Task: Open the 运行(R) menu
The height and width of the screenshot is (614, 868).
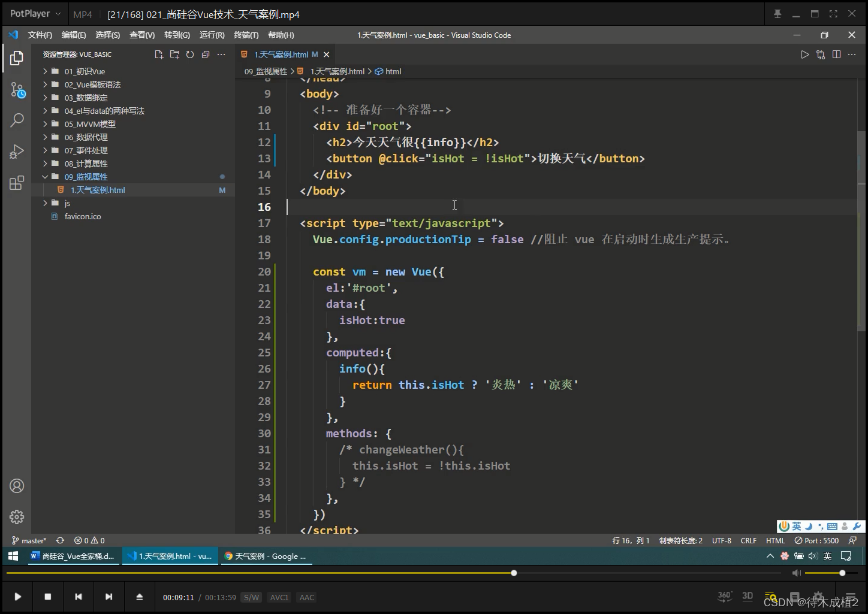Action: point(212,35)
